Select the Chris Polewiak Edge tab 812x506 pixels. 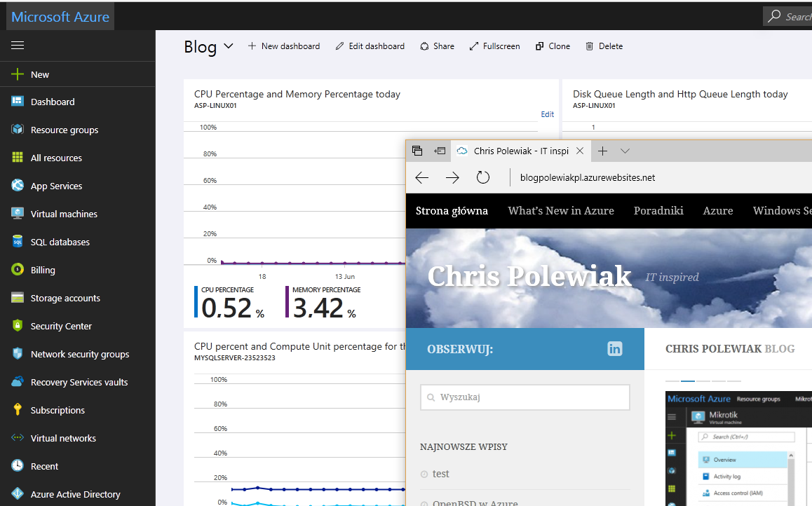pos(520,151)
